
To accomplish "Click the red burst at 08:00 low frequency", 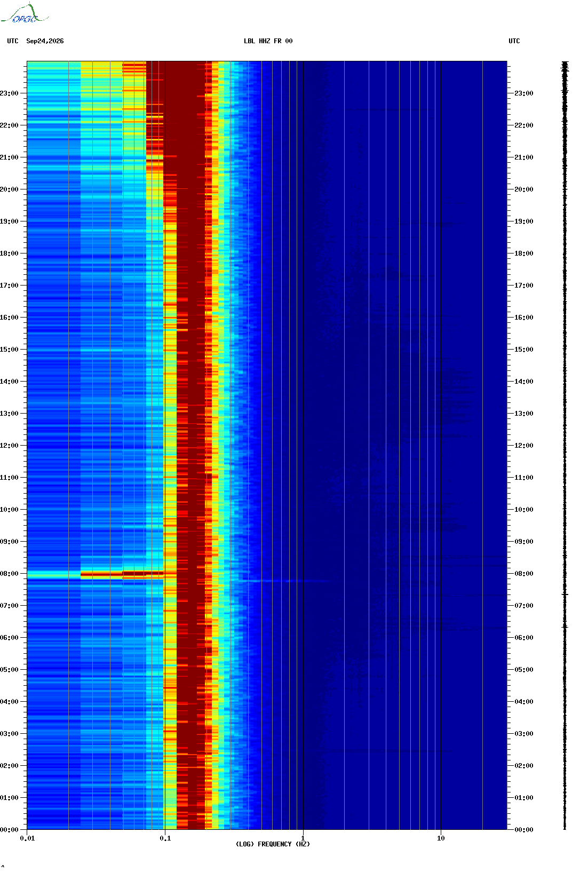I will pos(122,574).
